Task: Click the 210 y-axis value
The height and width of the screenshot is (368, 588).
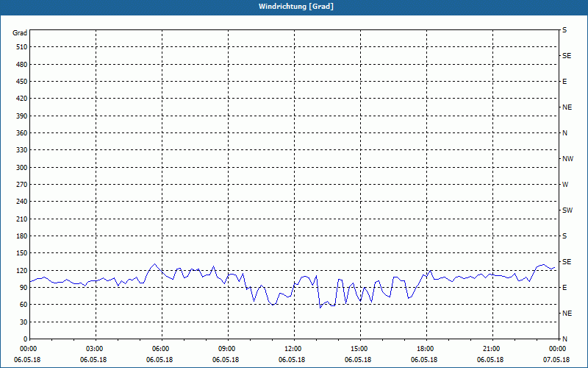Action: [x=22, y=219]
